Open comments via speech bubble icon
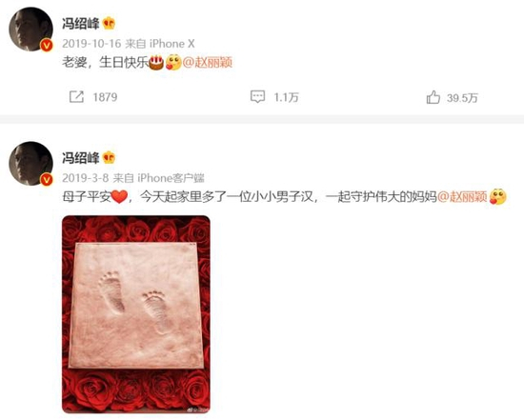 tap(257, 96)
